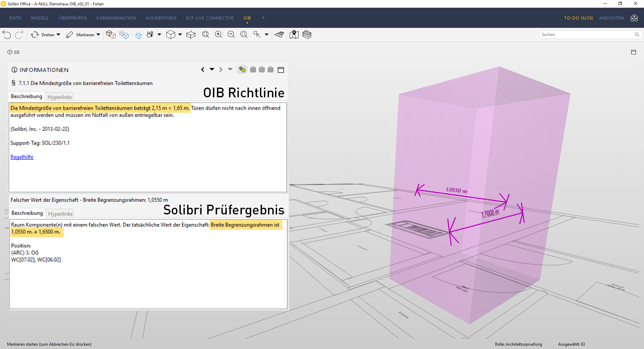
Task: Maximize the 3D view panel
Action: 634,52
